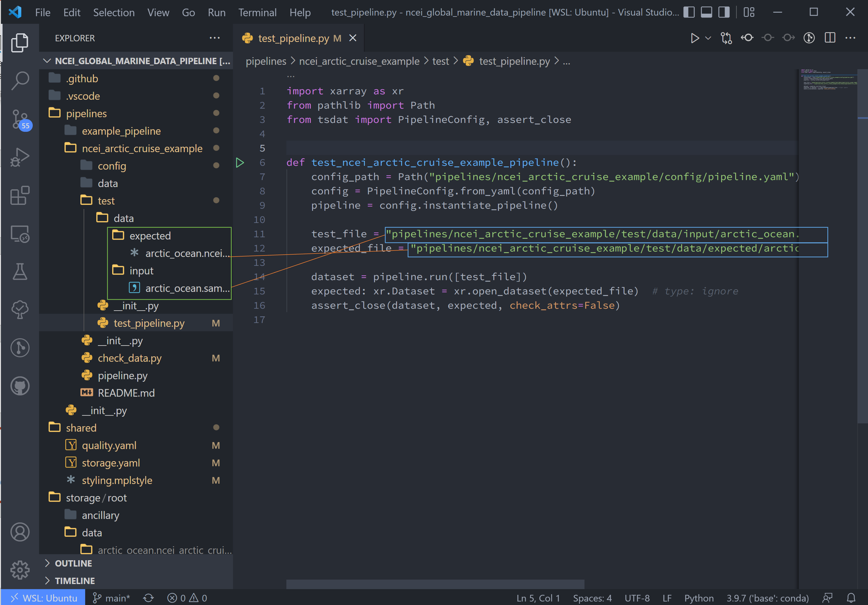The image size is (868, 605).
Task: Toggle the bottom Panel layout button
Action: point(707,12)
